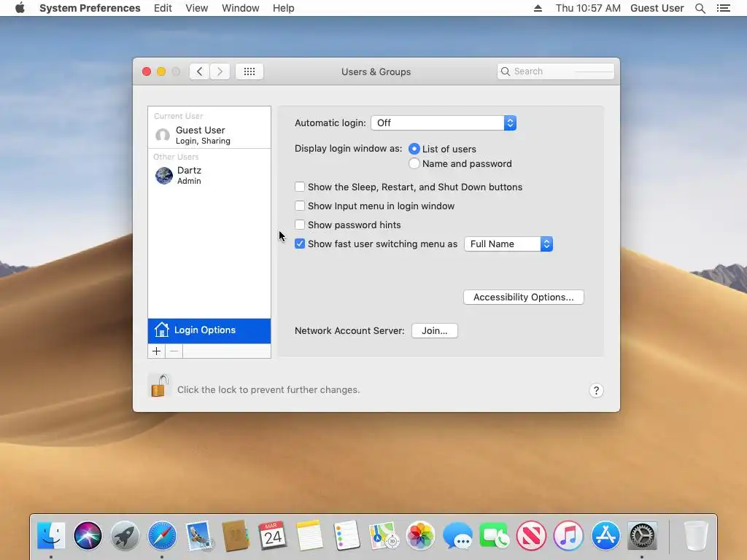This screenshot has width=747, height=560.
Task: Open Automatic login dropdown set to Off
Action: click(x=444, y=122)
